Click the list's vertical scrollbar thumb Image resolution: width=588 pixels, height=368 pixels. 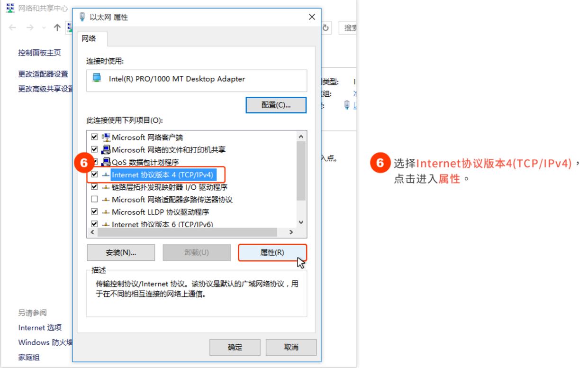[x=301, y=171]
